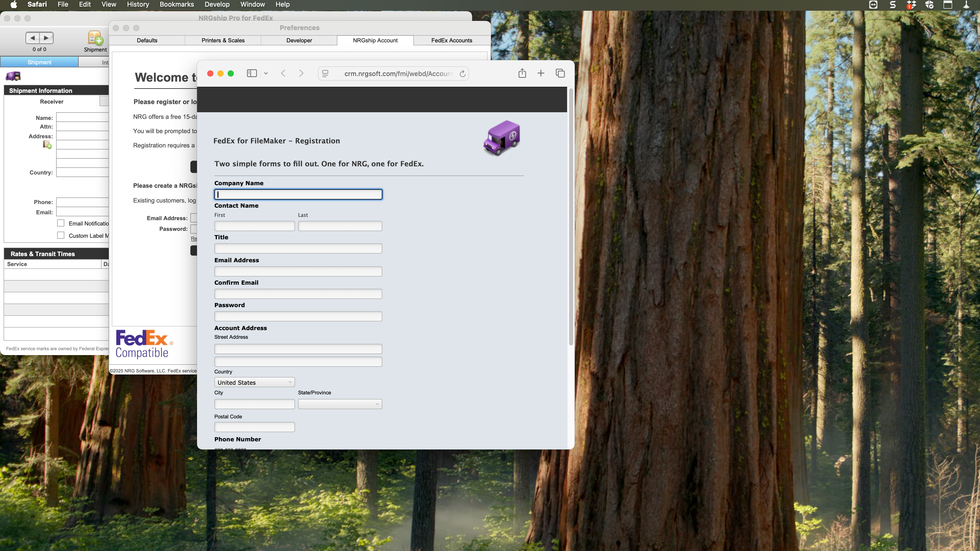The height and width of the screenshot is (551, 980).
Task: Open the Bookmarks menu
Action: (x=177, y=5)
